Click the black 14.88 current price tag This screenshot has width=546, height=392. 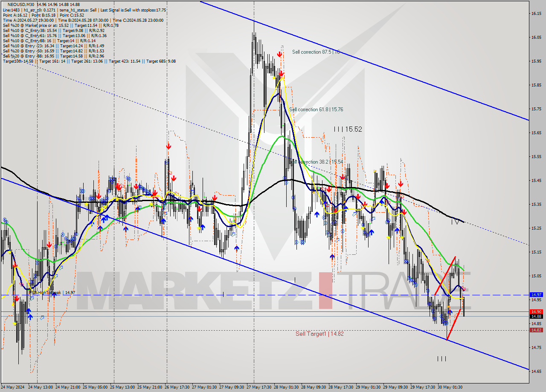pyautogui.click(x=536, y=316)
